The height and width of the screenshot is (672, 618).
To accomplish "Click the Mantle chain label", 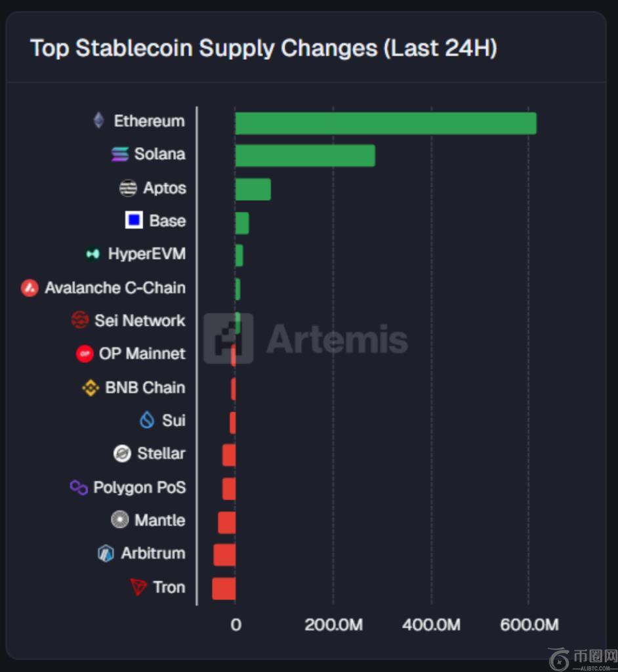I will 159,520.
